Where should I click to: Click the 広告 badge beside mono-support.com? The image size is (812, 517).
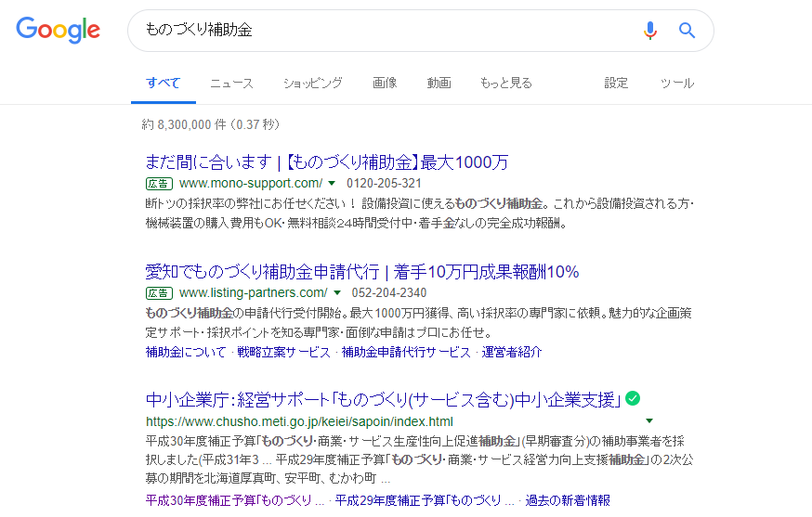pos(159,184)
